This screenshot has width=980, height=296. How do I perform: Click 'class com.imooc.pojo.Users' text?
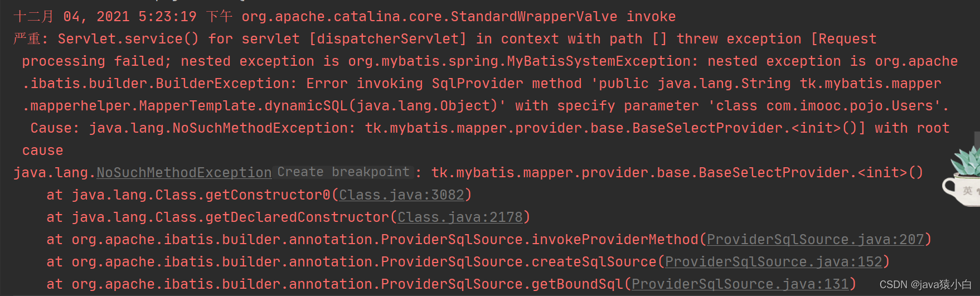pyautogui.click(x=824, y=106)
